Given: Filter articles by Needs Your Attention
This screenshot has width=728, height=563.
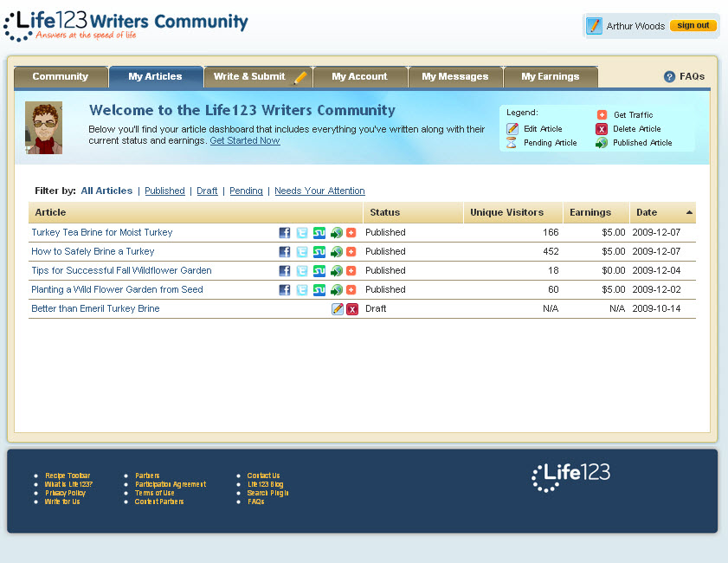Looking at the screenshot, I should coord(319,191).
